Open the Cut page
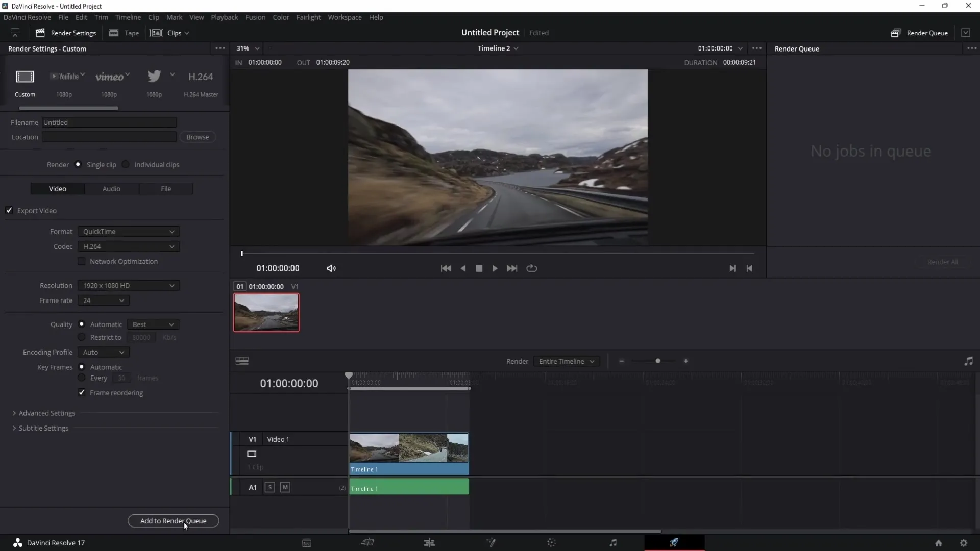 pyautogui.click(x=367, y=543)
